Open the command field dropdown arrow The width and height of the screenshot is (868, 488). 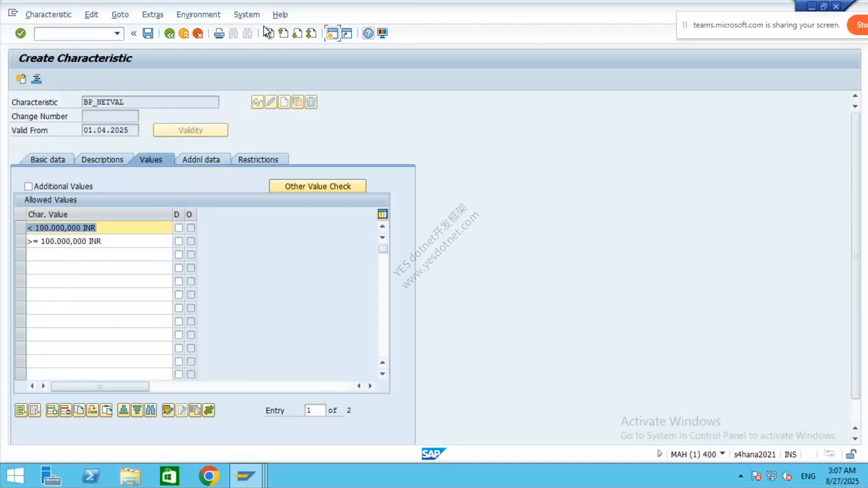point(117,33)
